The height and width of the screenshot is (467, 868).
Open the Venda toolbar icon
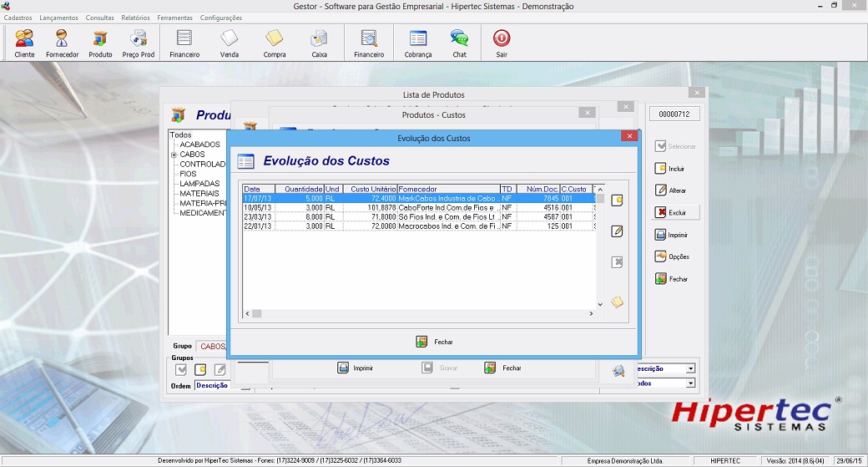tap(230, 43)
